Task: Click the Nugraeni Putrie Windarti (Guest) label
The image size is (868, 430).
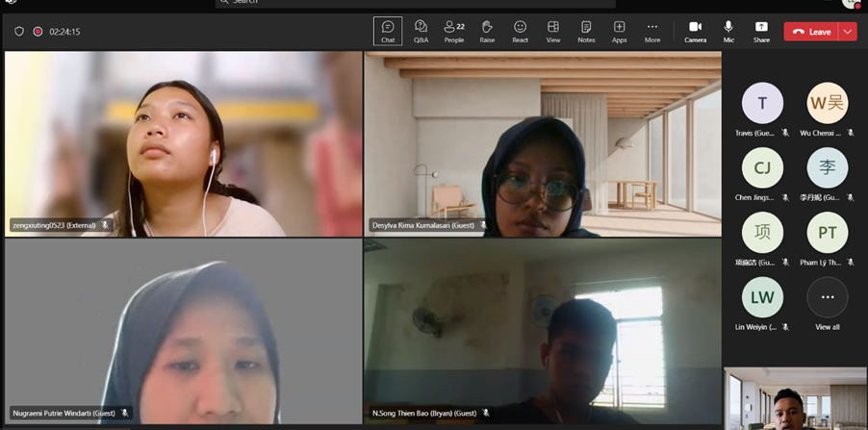Action: click(64, 413)
